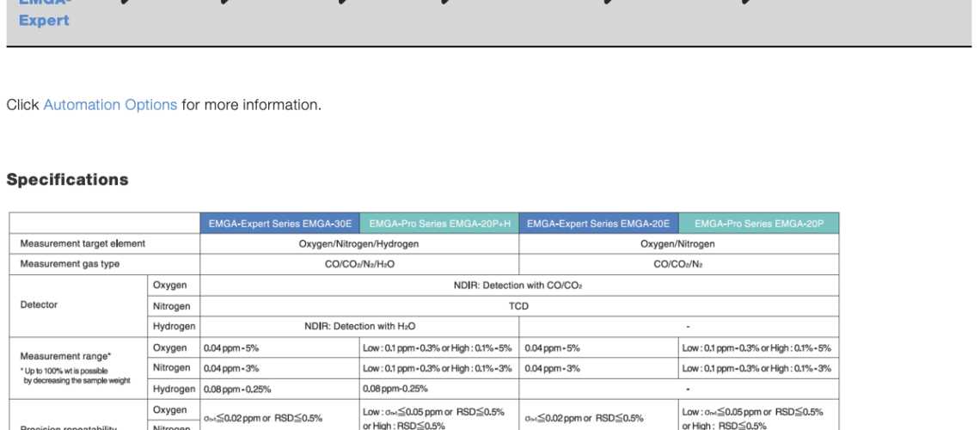Image resolution: width=980 pixels, height=430 pixels.
Task: Click the Measurement gas type row label
Action: pos(70,264)
